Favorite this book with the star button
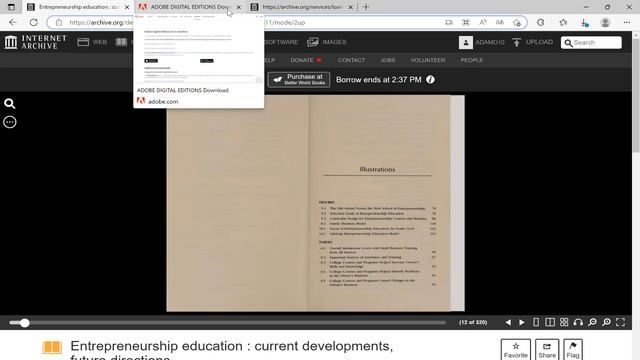 pyautogui.click(x=516, y=350)
